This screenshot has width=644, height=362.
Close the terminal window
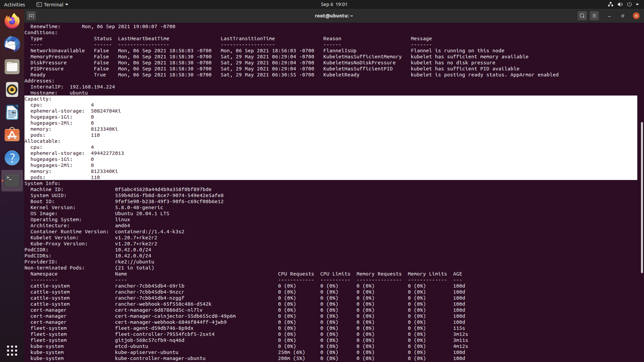point(636,16)
